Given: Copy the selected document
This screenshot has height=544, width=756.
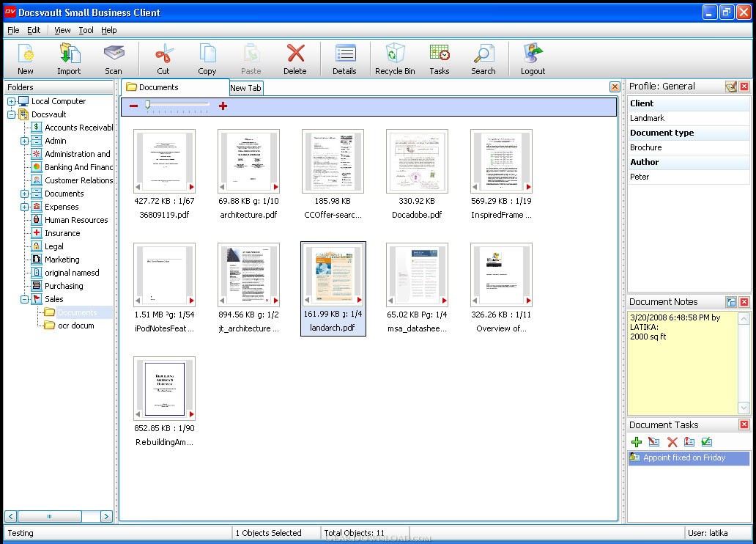Looking at the screenshot, I should (x=207, y=59).
